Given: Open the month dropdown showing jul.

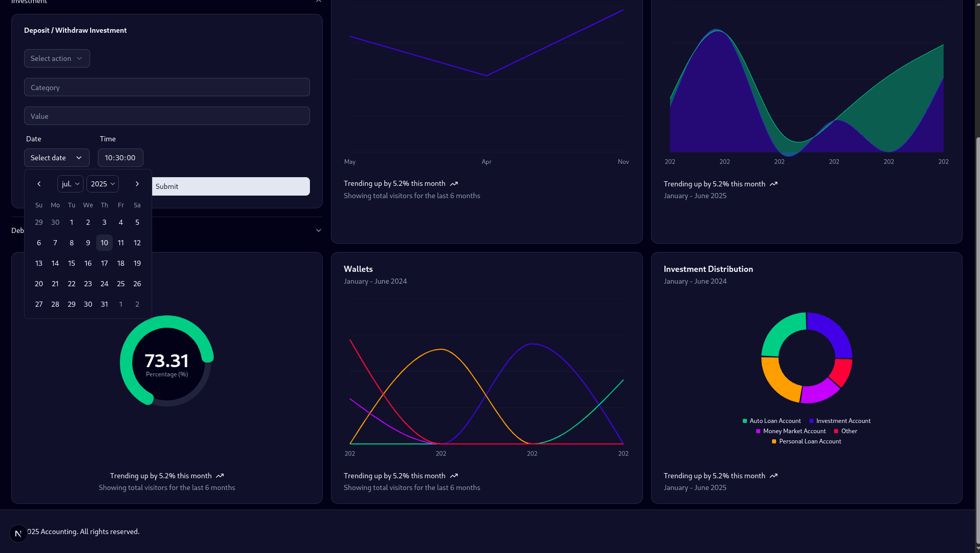Looking at the screenshot, I should coord(70,184).
